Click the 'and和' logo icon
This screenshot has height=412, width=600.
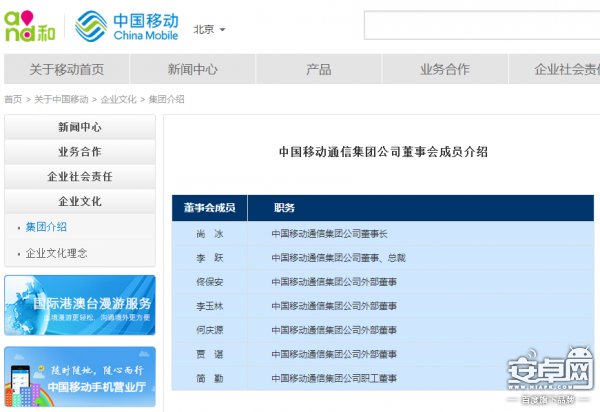(31, 26)
